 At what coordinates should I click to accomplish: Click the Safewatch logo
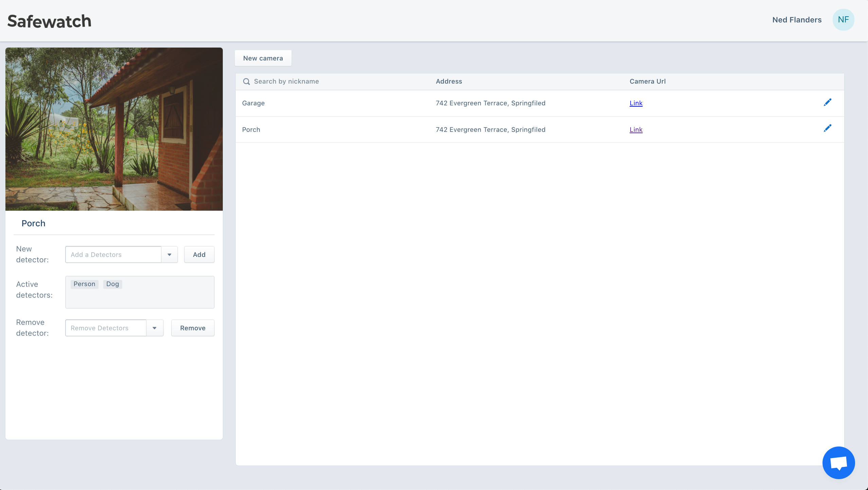click(49, 20)
